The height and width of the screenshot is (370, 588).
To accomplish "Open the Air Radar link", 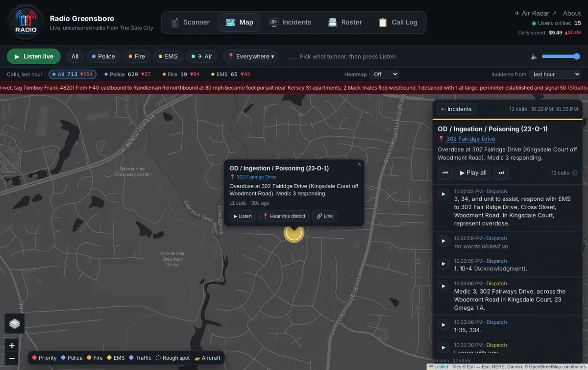I will pos(536,13).
